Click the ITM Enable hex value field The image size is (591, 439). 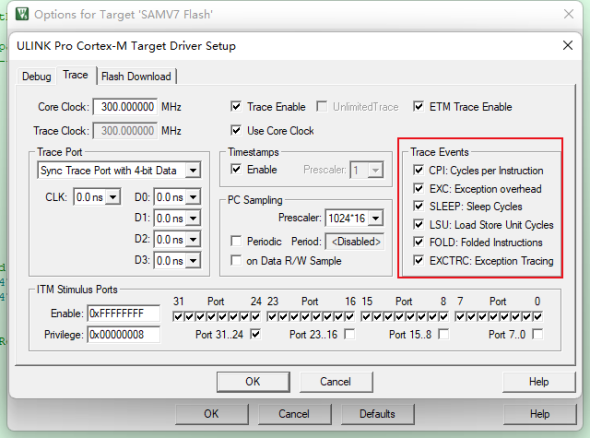124,314
